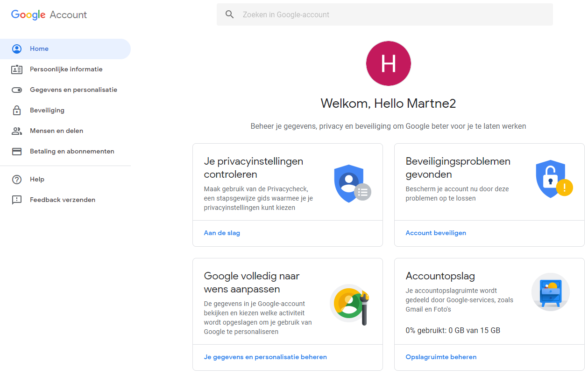Click the Betaling en abonnementen card icon
Viewport: 588px width, 375px height.
pos(17,152)
